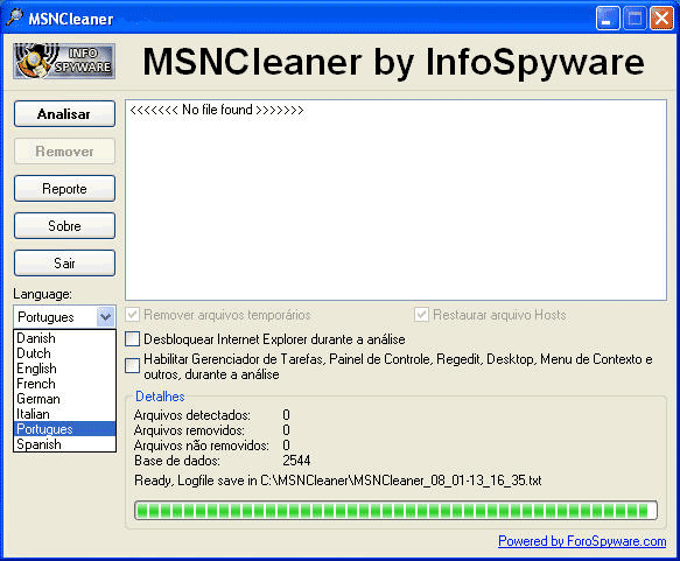Choose French from language list
Viewport: 680px width, 561px height.
point(65,383)
